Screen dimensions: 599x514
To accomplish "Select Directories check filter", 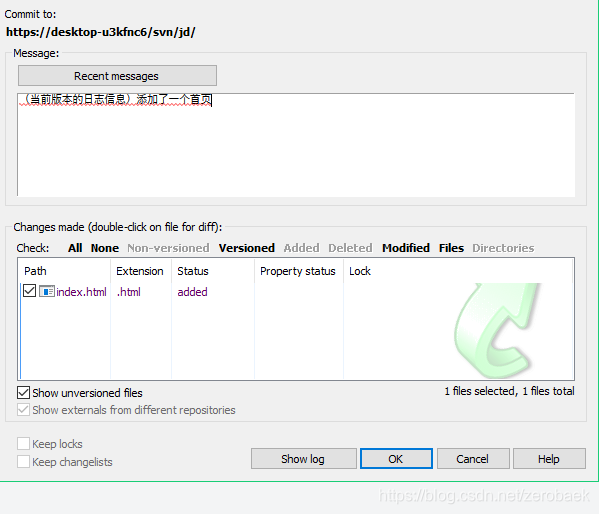I will tap(503, 248).
